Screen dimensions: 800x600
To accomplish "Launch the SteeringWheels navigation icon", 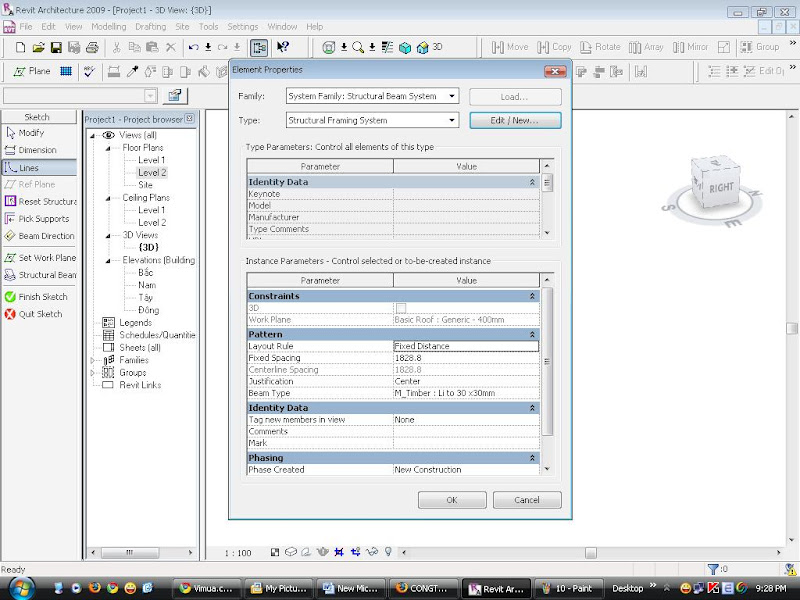I will click(329, 47).
